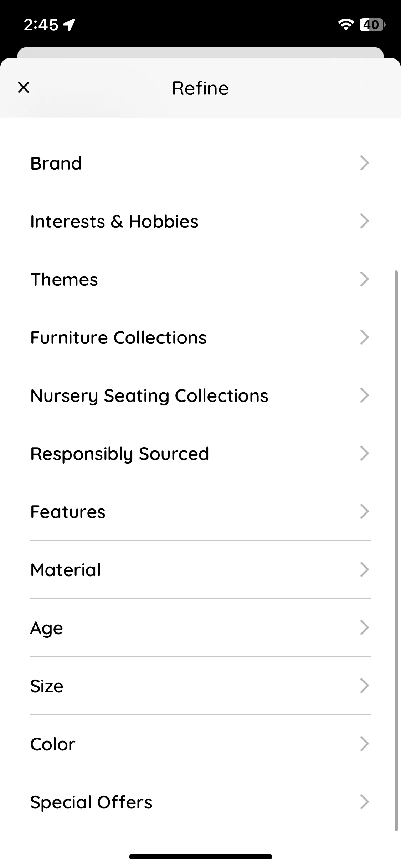Tap the Size chevron icon
Screen dimensions: 401x868
click(364, 686)
